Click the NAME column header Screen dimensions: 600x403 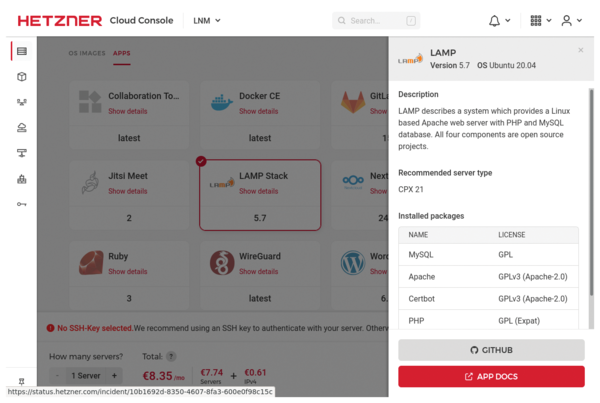(x=418, y=235)
